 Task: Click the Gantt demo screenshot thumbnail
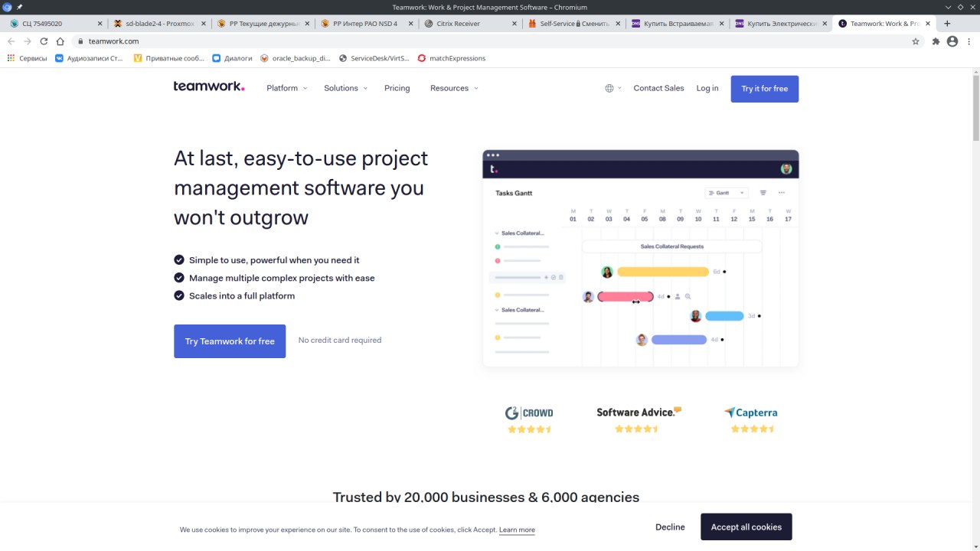640,259
